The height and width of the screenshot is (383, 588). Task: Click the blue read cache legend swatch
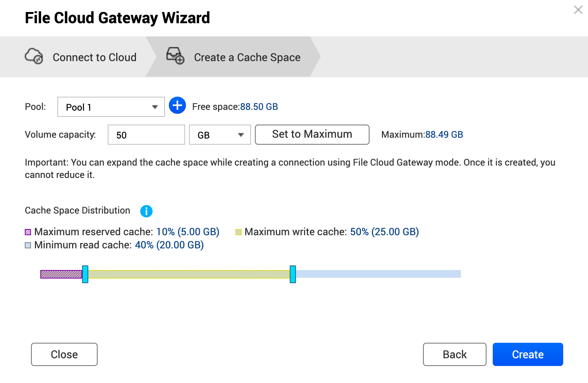(28, 245)
